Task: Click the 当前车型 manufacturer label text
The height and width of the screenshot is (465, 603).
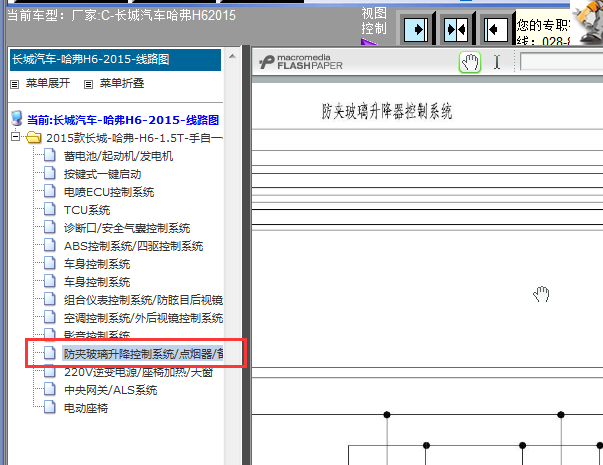Action: (122, 16)
